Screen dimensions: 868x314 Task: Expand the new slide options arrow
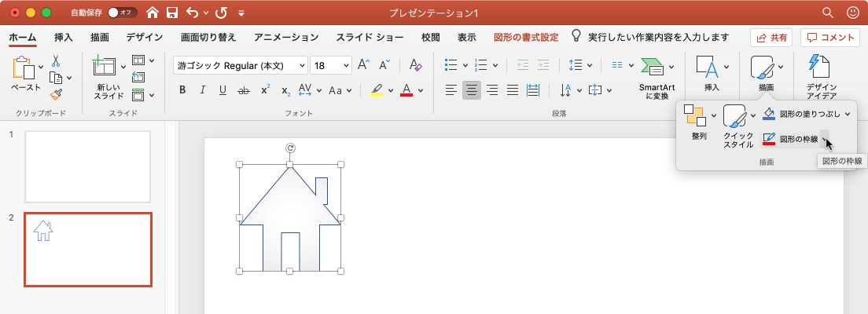[123, 68]
